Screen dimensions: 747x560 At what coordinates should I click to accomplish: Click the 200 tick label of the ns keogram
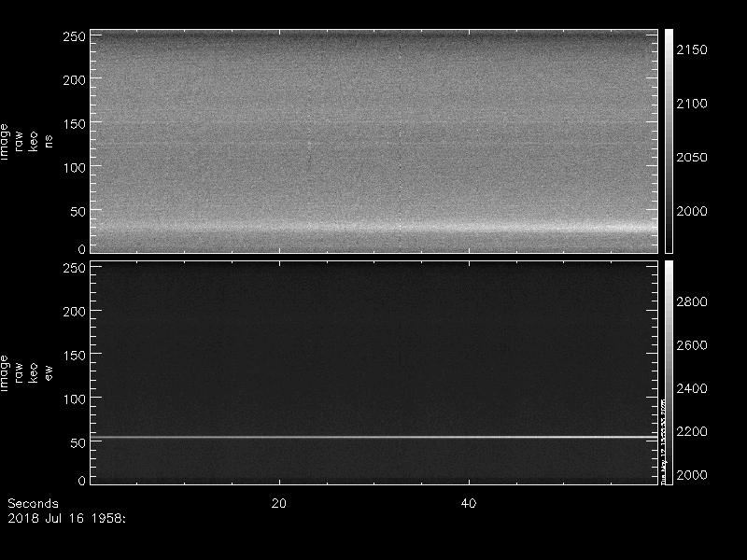pos(75,80)
